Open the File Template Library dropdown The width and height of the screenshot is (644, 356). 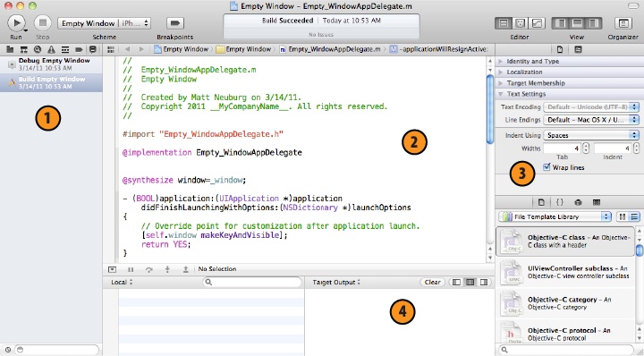tap(555, 216)
